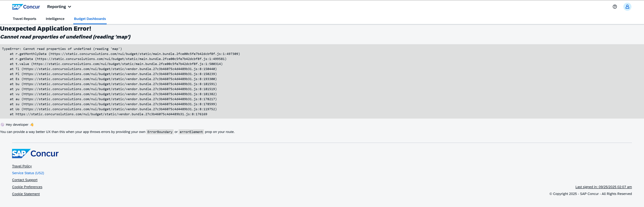The height and width of the screenshot is (207, 644).
Task: Click the 'errorElement' code snippet
Action: [x=191, y=132]
